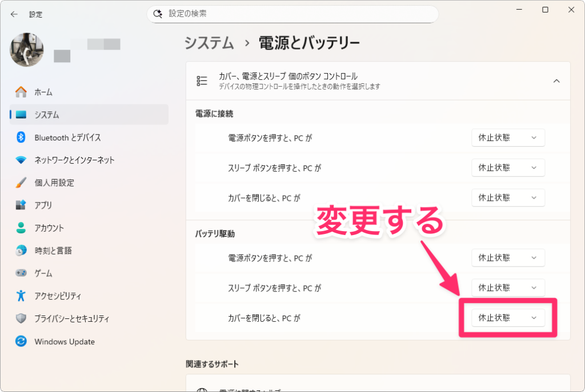This screenshot has width=585, height=392.
Task: Open the アクセシビリティ section
Action: click(58, 296)
